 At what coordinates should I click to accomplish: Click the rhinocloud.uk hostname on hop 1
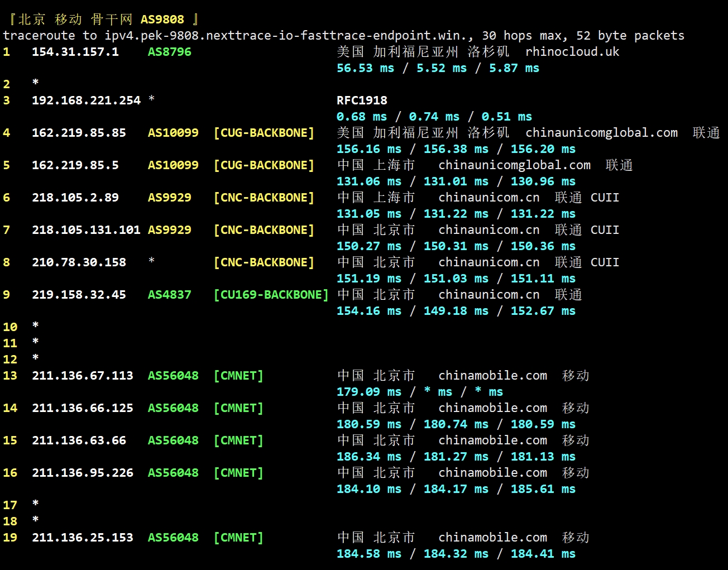pos(572,52)
